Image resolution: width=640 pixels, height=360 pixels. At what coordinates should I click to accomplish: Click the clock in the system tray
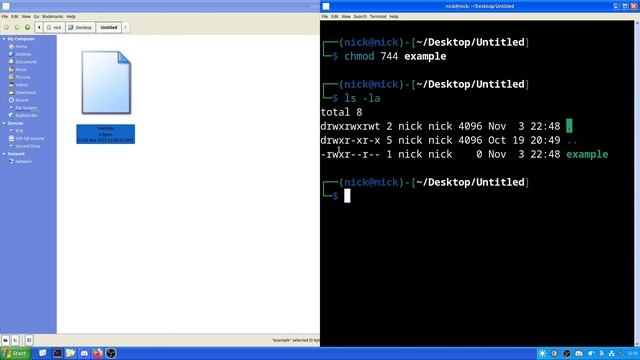click(x=633, y=353)
